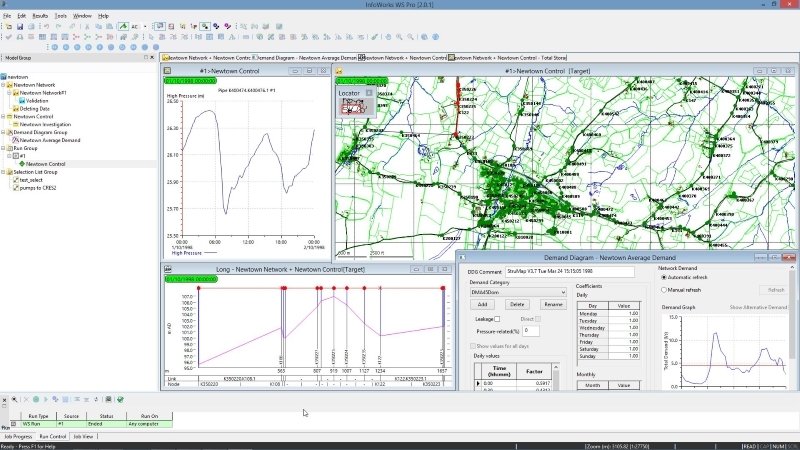Open the Demand Category combo box

click(x=518, y=292)
